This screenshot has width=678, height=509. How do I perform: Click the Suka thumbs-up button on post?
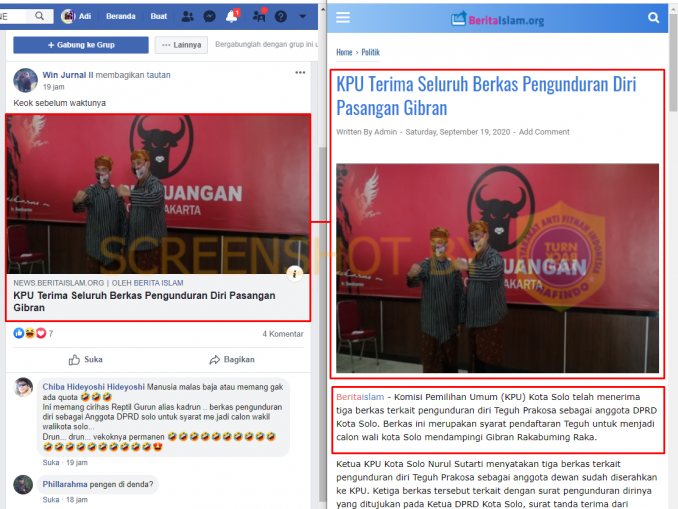click(x=86, y=359)
